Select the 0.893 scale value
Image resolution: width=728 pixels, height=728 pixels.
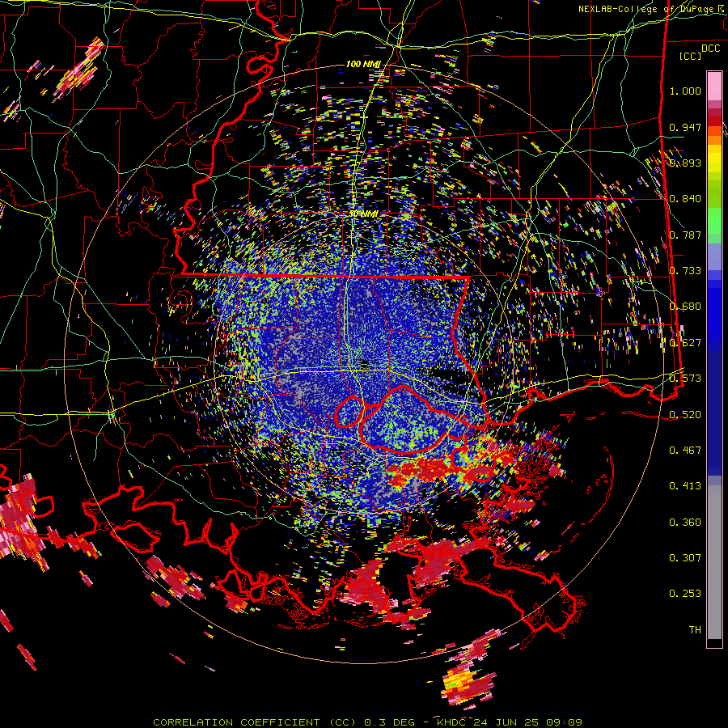685,163
